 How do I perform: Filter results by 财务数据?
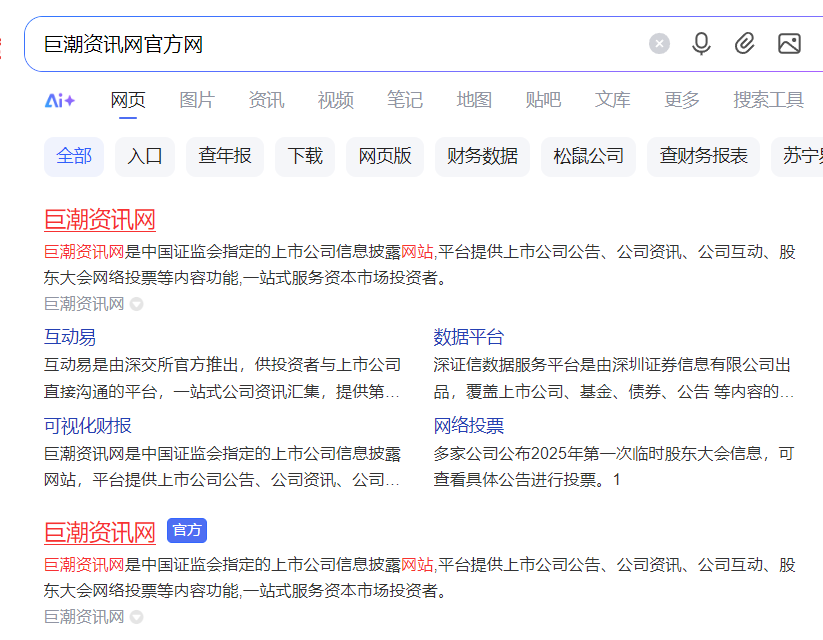click(482, 156)
